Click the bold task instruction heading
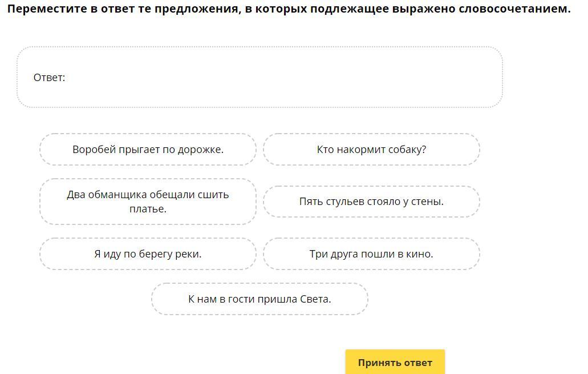Image resolution: width=588 pixels, height=374 pixels. [x=289, y=9]
